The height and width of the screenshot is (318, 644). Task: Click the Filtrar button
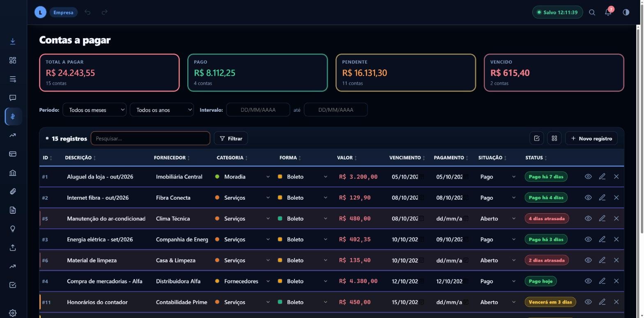click(231, 138)
